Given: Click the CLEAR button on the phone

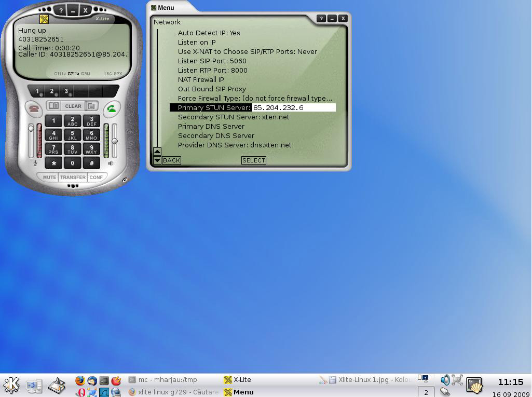Looking at the screenshot, I should (73, 106).
